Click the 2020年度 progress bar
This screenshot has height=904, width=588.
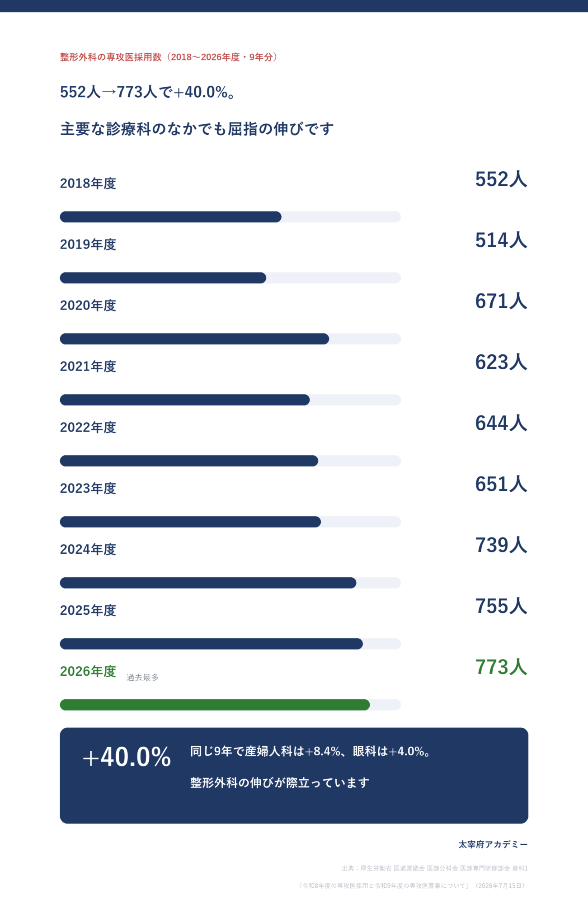tap(230, 339)
